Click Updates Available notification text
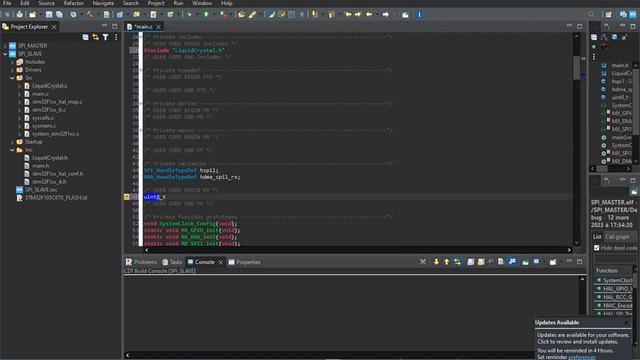Viewport: 640px width, 360px height. tap(557, 322)
